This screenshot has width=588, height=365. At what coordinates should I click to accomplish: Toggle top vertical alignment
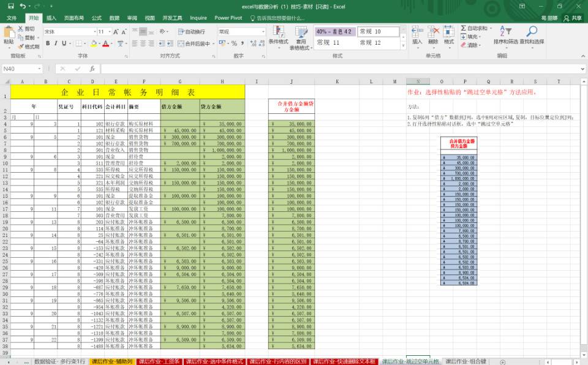click(x=135, y=31)
